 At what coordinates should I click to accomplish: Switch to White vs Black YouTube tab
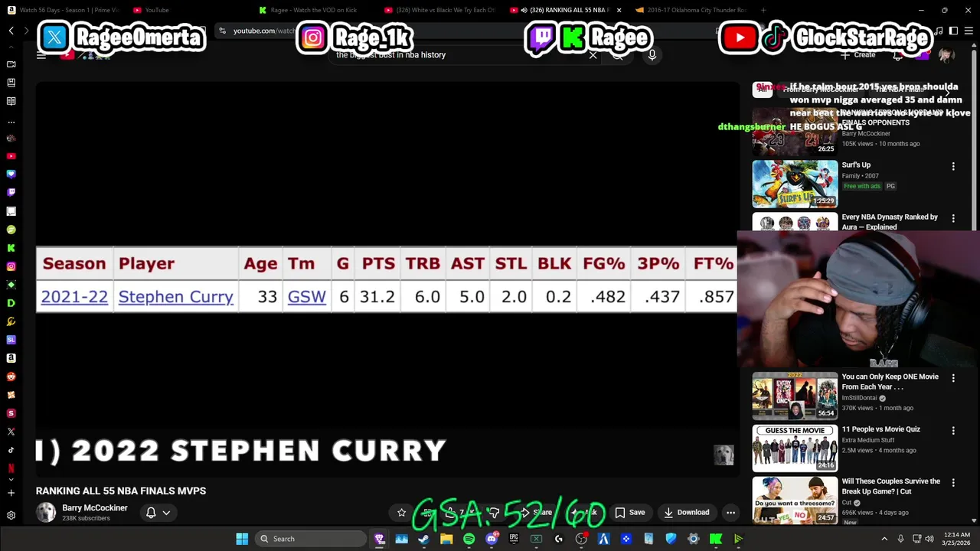[x=440, y=10]
